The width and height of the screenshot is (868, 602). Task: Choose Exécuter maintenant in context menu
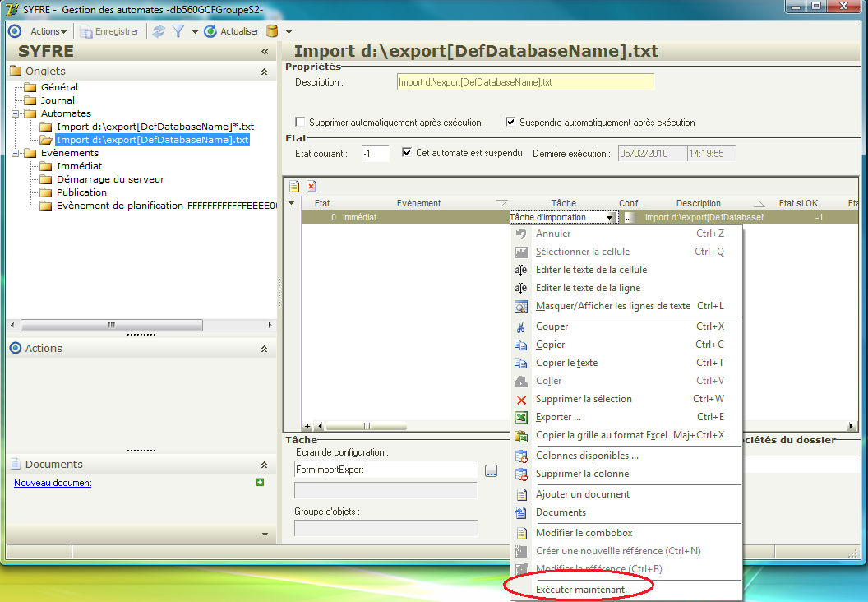pyautogui.click(x=626, y=590)
